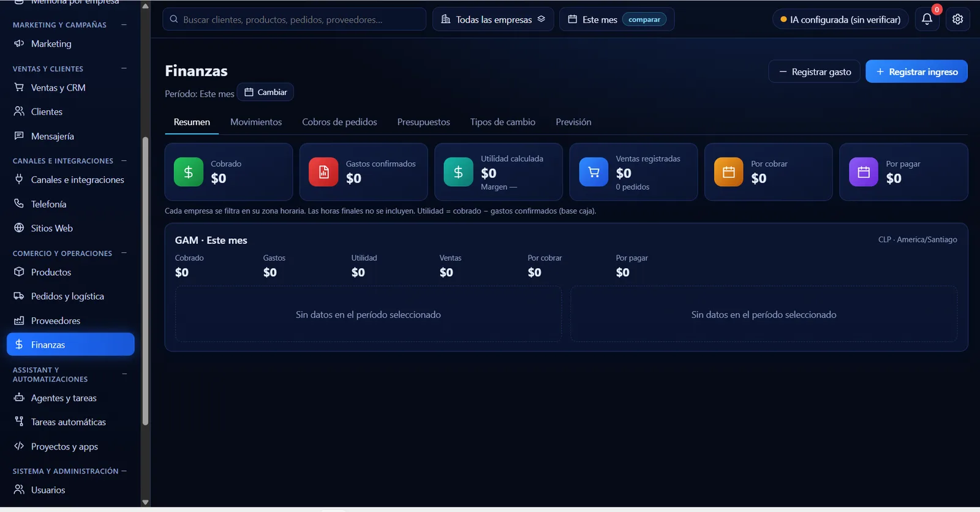Click Registrar ingreso button

click(916, 72)
